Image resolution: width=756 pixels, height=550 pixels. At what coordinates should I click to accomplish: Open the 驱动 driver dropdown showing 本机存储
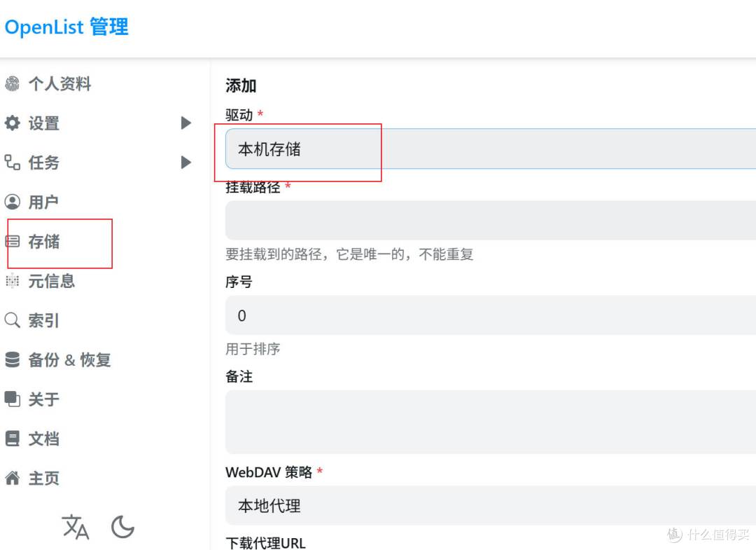coord(420,149)
